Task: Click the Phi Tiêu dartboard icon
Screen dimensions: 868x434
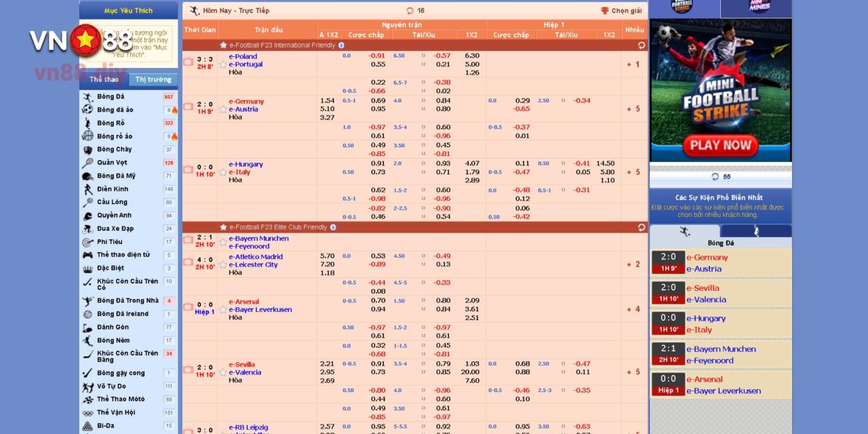Action: click(x=87, y=242)
